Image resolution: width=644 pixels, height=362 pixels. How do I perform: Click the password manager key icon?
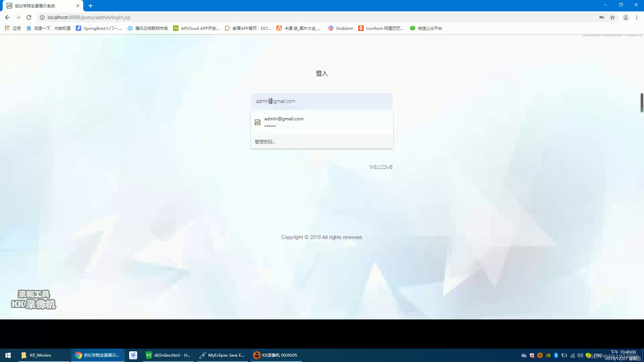[x=601, y=17]
